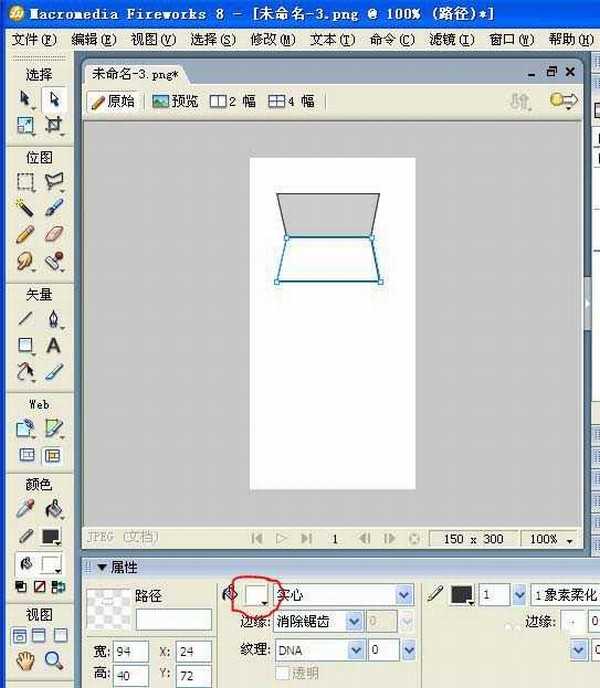Show slices and hotspots

pyautogui.click(x=53, y=455)
